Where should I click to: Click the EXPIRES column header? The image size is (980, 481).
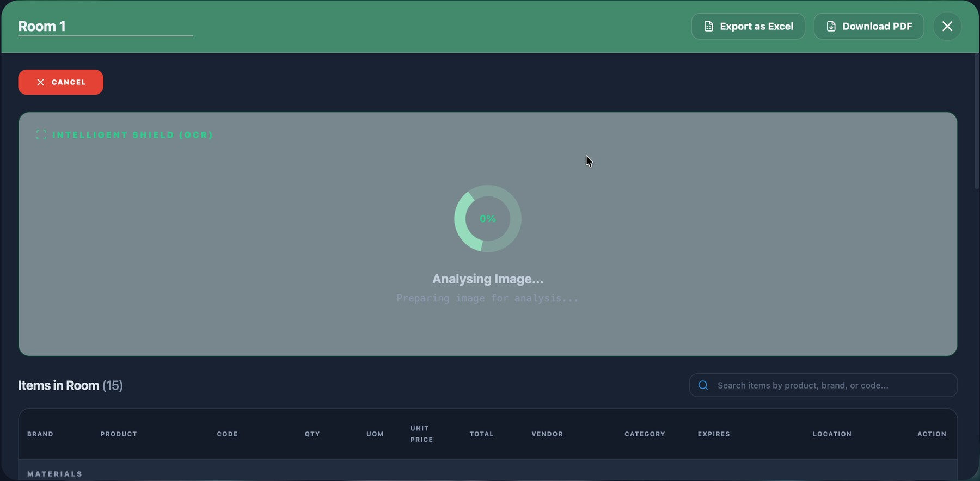[714, 434]
